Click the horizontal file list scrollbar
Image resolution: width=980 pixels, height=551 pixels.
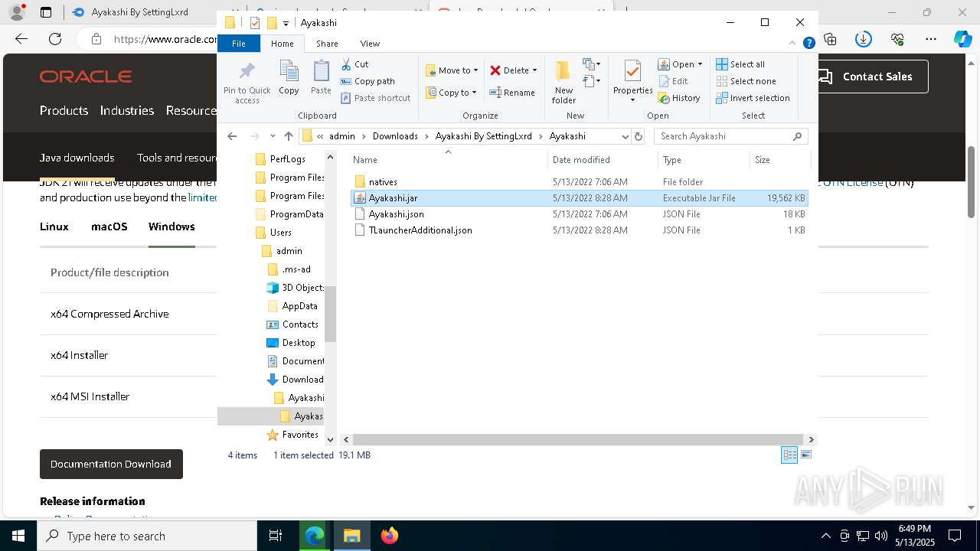pos(578,439)
